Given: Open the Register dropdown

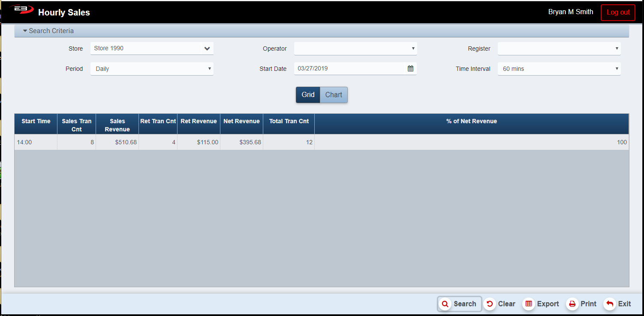Looking at the screenshot, I should [559, 49].
